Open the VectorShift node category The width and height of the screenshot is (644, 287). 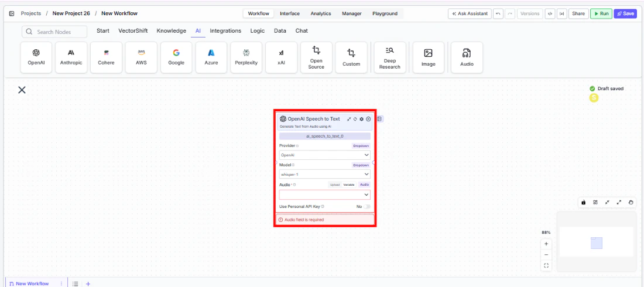(133, 31)
